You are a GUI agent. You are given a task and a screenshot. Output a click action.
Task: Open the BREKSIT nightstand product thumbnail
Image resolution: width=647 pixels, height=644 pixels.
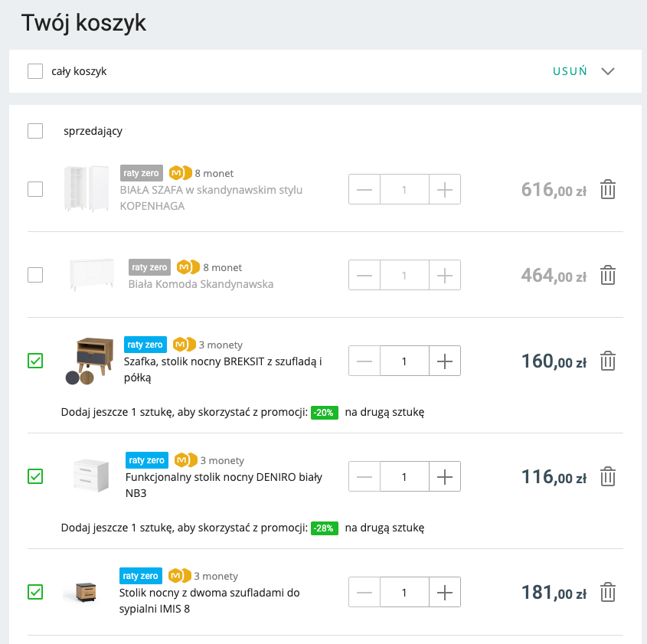pos(94,355)
